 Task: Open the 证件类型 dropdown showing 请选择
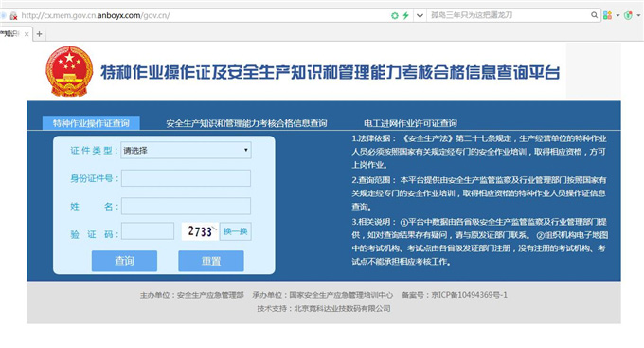click(x=186, y=151)
